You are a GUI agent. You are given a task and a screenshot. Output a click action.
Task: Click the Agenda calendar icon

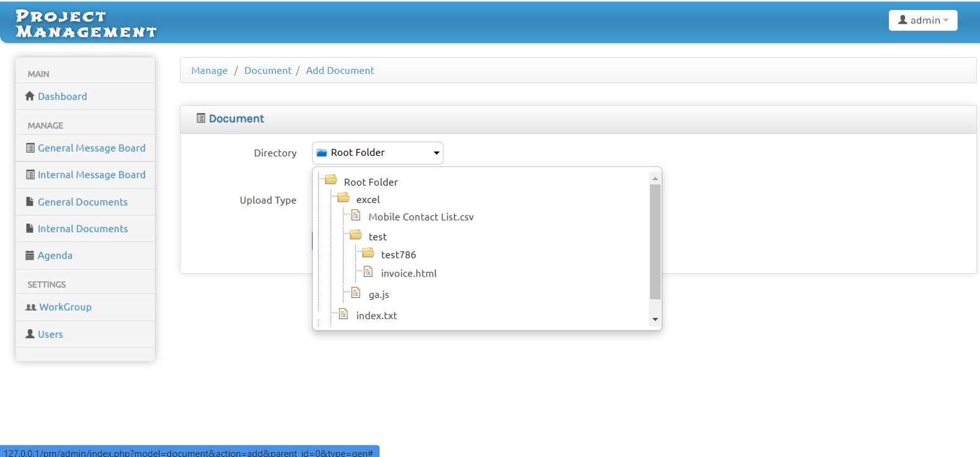point(30,255)
